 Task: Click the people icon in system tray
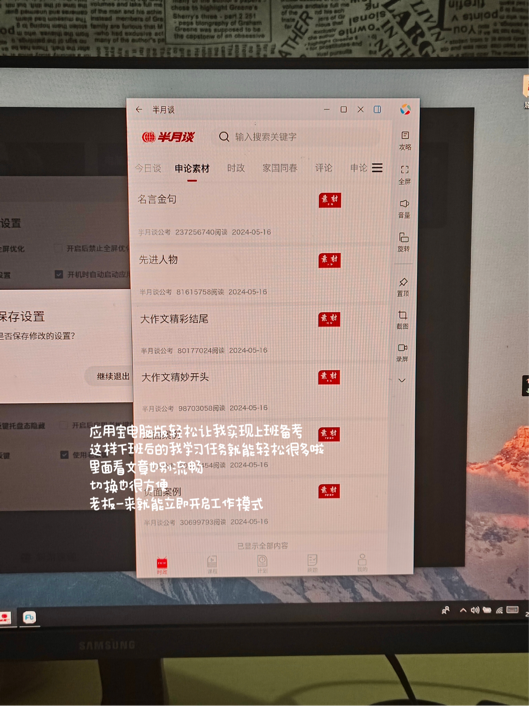(x=445, y=611)
